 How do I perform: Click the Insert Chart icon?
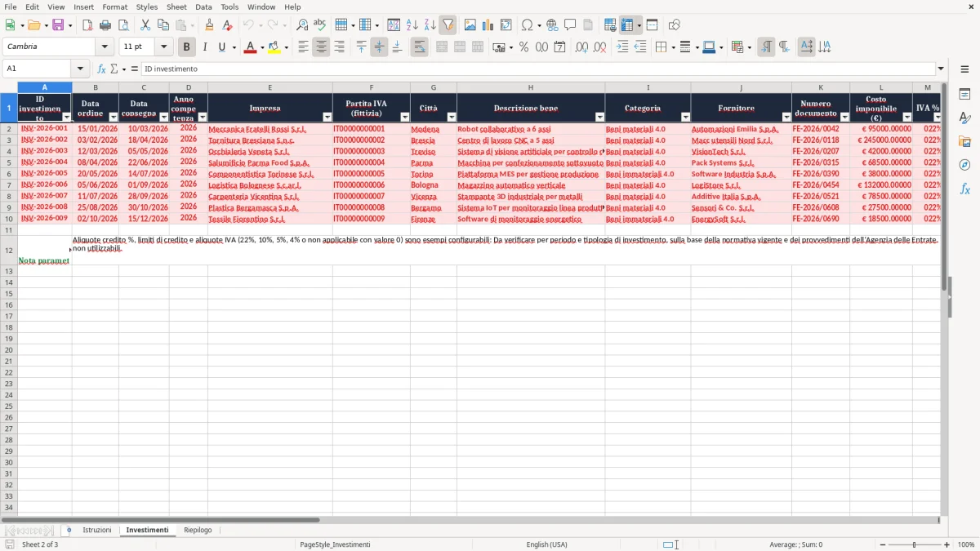point(488,25)
